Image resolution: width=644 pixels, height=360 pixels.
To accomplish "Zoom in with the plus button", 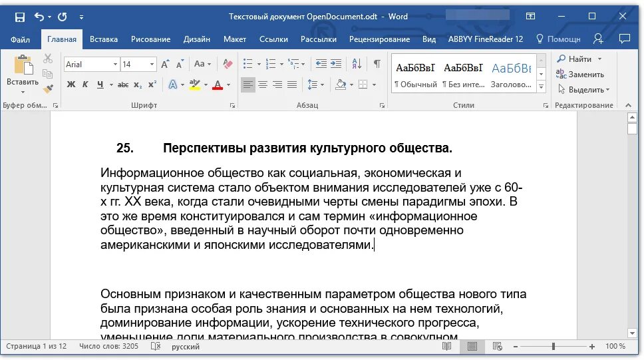I will click(x=592, y=347).
